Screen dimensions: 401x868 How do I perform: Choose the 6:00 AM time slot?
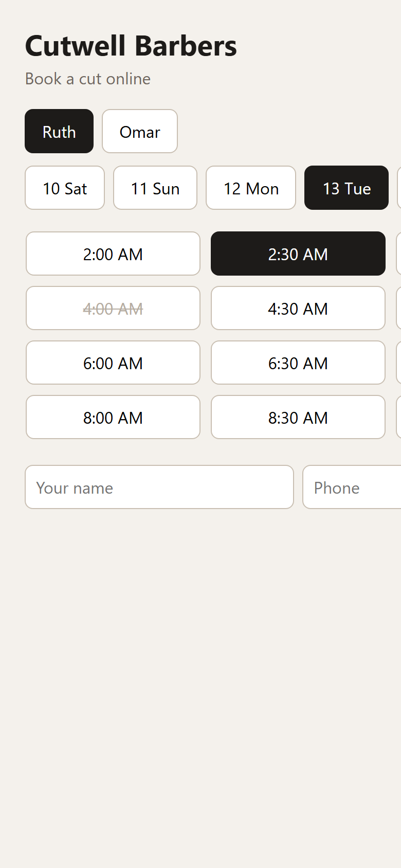point(113,363)
